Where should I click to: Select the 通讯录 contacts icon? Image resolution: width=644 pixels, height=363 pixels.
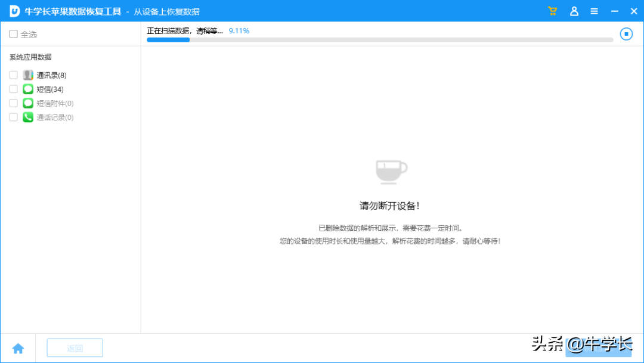pyautogui.click(x=27, y=75)
